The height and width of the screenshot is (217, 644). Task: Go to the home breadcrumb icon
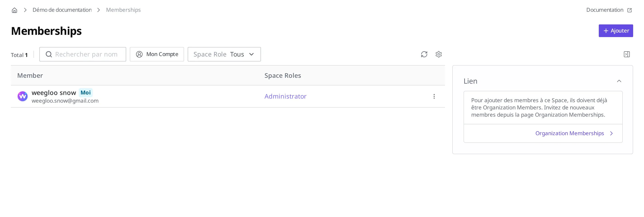[x=14, y=10]
